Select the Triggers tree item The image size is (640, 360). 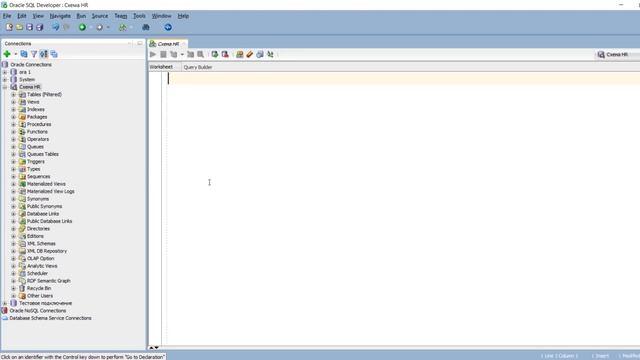(36, 162)
